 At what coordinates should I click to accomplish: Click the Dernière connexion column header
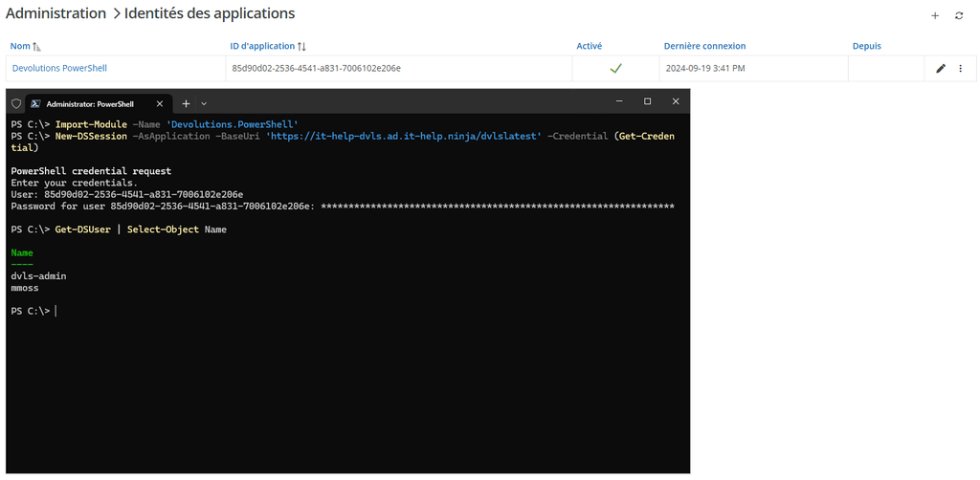click(x=704, y=46)
